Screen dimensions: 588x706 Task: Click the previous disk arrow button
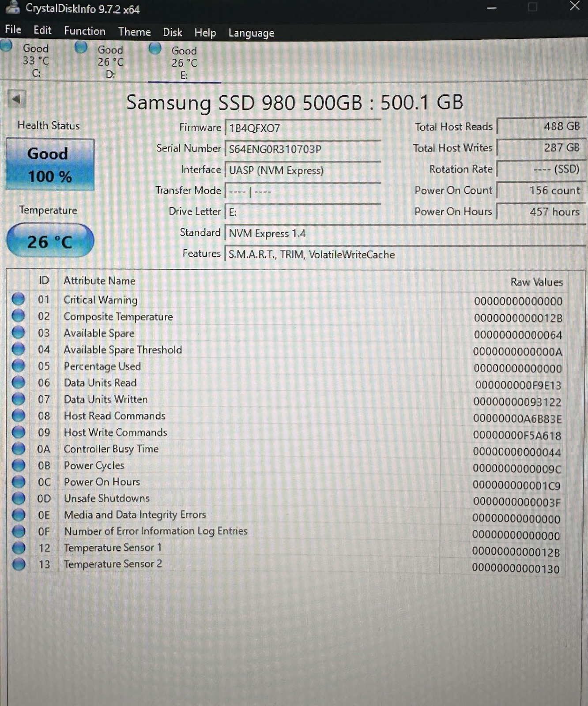[17, 99]
